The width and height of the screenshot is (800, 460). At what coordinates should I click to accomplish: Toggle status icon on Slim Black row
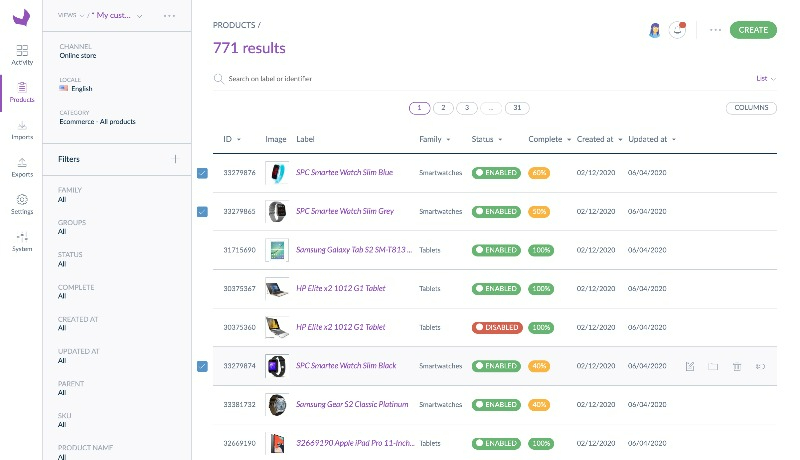tap(760, 366)
